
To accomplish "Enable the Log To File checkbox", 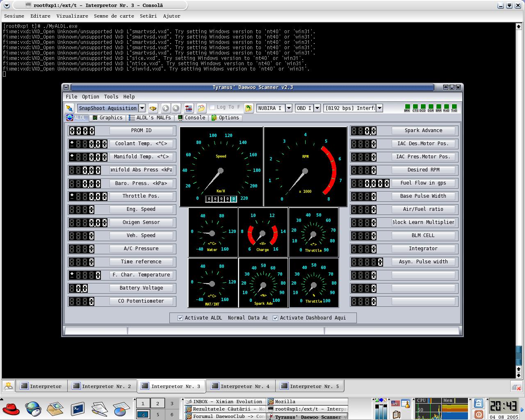I will coord(212,107).
